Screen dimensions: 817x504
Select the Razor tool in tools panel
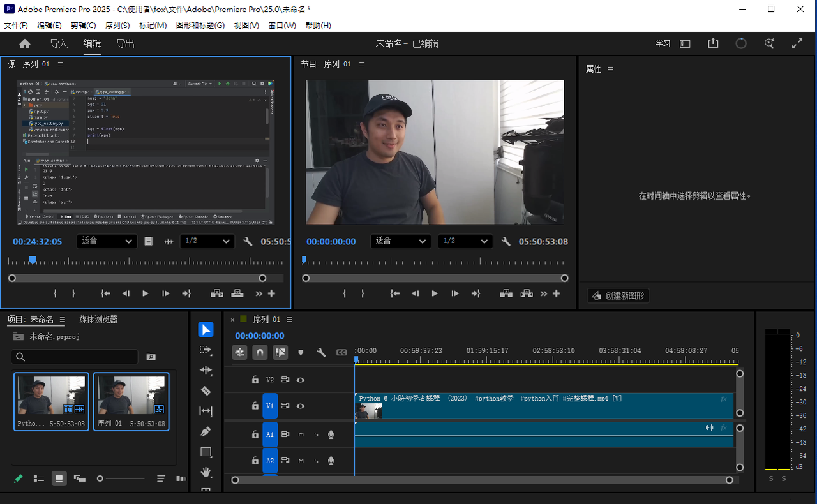(206, 390)
